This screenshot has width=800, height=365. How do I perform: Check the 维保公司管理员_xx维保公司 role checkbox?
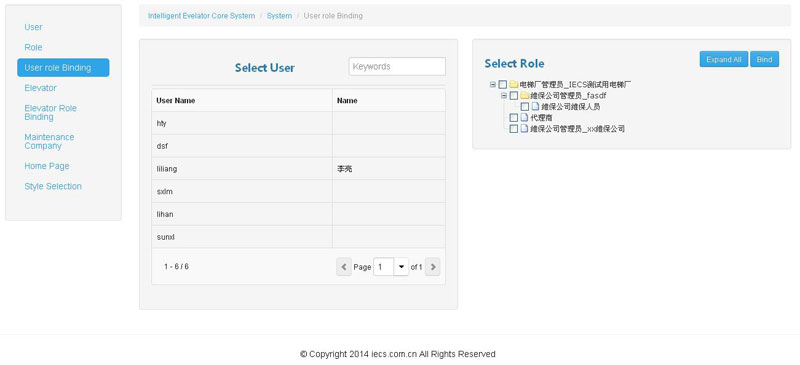point(514,129)
